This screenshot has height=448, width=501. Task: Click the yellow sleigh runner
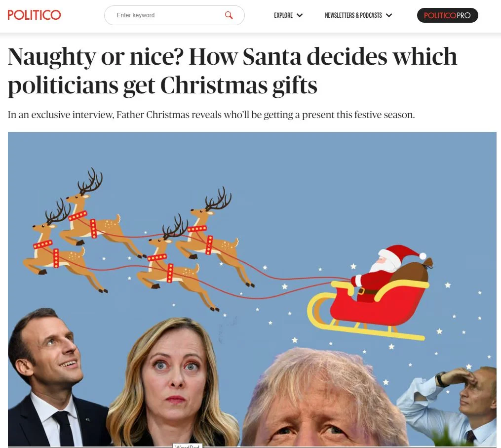[x=364, y=323]
